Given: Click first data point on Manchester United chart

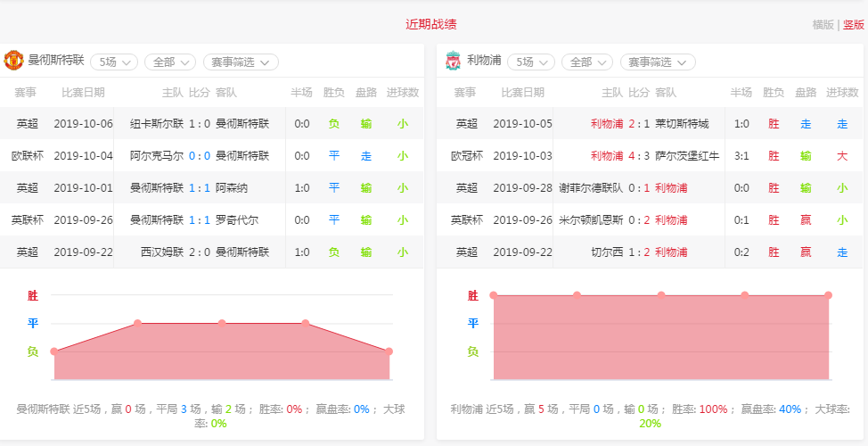Looking at the screenshot, I should click(53, 351).
